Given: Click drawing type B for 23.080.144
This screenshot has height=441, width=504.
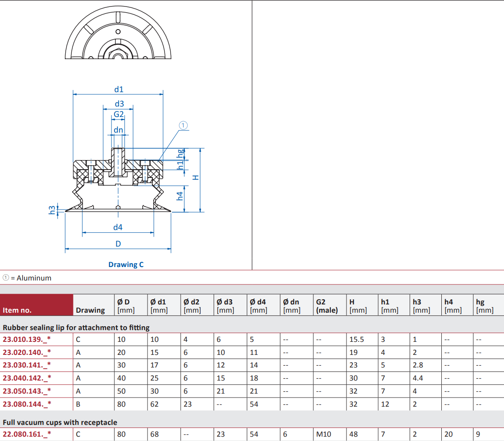Looking at the screenshot, I should tap(78, 404).
